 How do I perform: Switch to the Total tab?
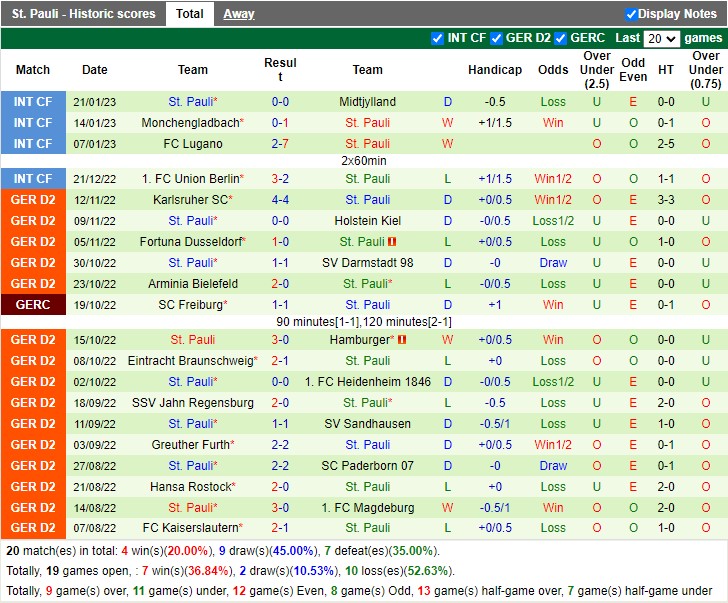coord(189,14)
